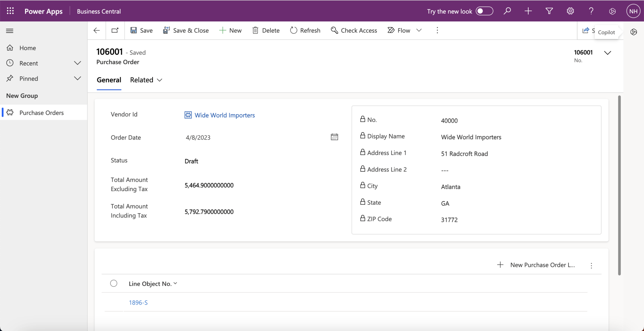Open the settings gear in header
The width and height of the screenshot is (644, 331).
(x=570, y=11)
